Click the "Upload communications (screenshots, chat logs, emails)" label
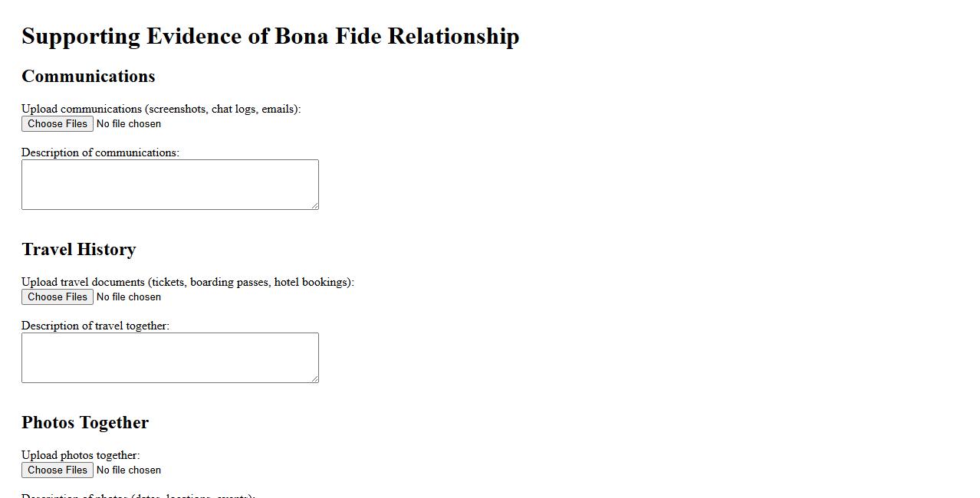980x498 pixels. tap(161, 109)
